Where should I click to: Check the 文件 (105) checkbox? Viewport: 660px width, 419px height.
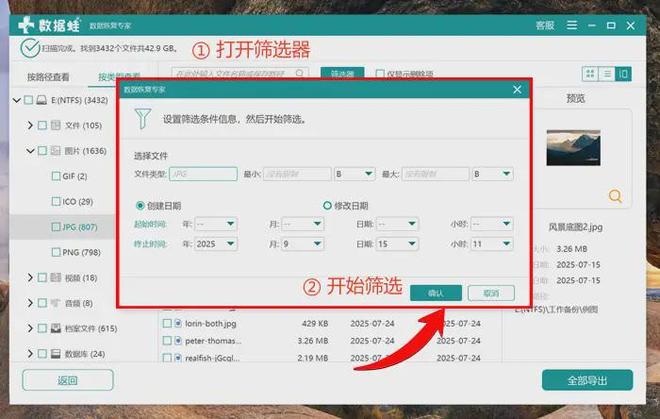(x=42, y=125)
